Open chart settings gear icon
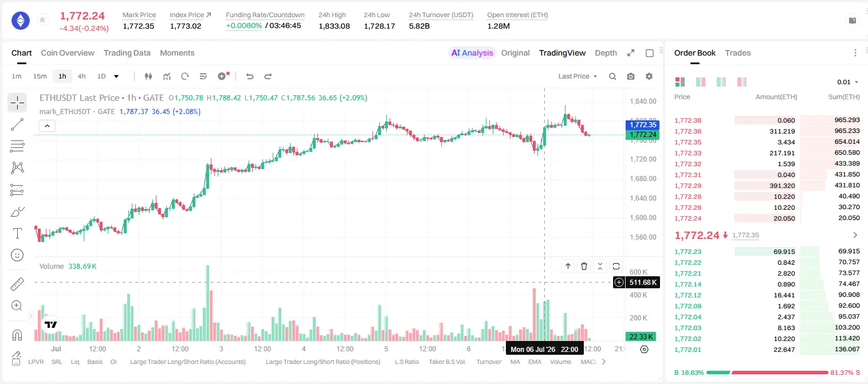Image resolution: width=868 pixels, height=384 pixels. 649,76
